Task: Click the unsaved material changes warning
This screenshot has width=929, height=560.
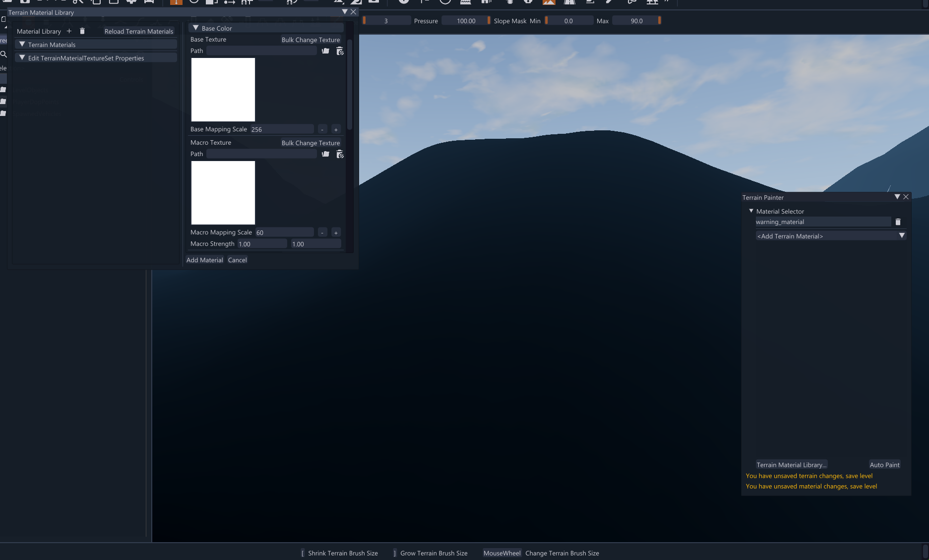Action: pos(811,486)
